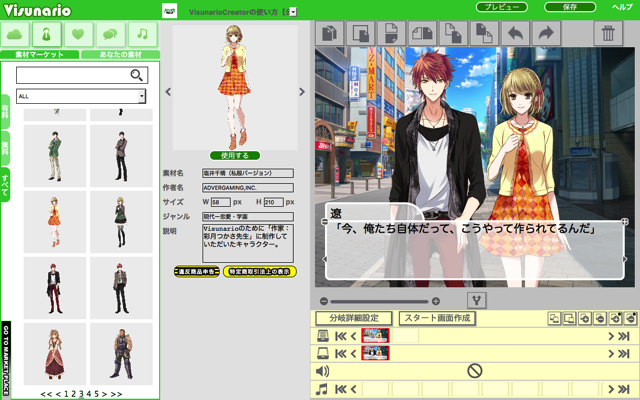Select the 素材マーケット tab
Viewport: 640px width, 400px height.
(38, 54)
